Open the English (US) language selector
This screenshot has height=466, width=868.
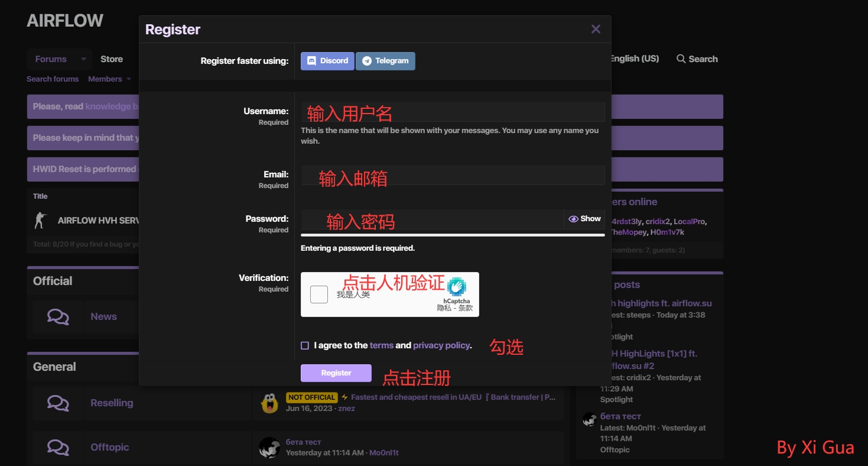633,59
